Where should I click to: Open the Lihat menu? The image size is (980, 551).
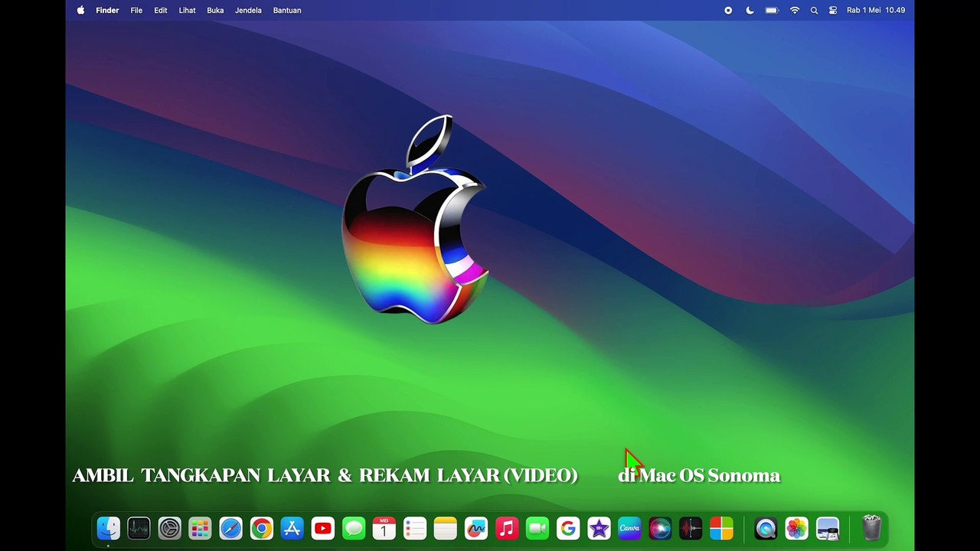(188, 10)
